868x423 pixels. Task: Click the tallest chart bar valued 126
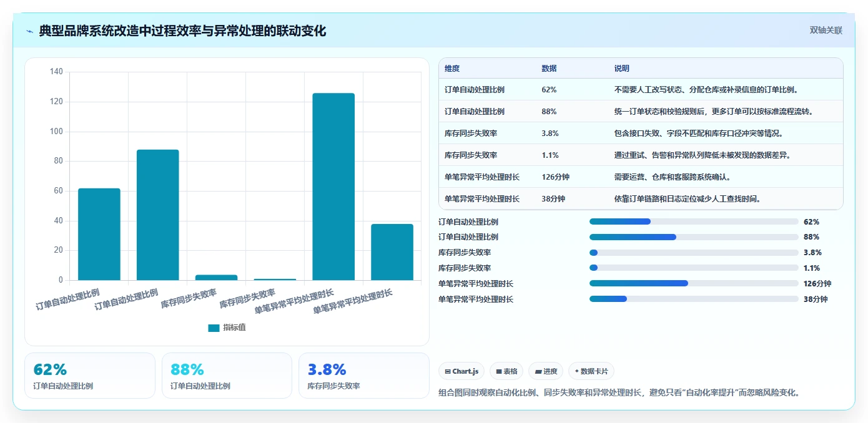333,187
